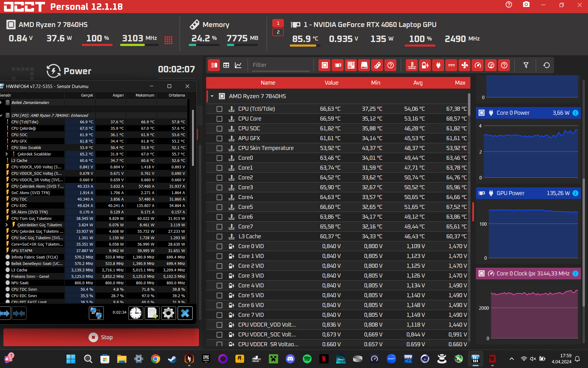
Task: Check the L3 Cache sensor checkbox
Action: click(x=219, y=236)
